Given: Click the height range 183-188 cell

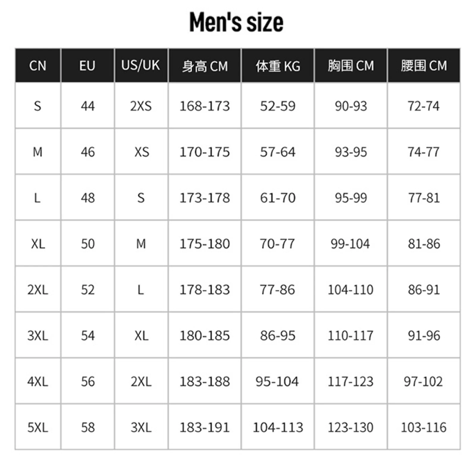Looking at the screenshot, I should 205,381.
